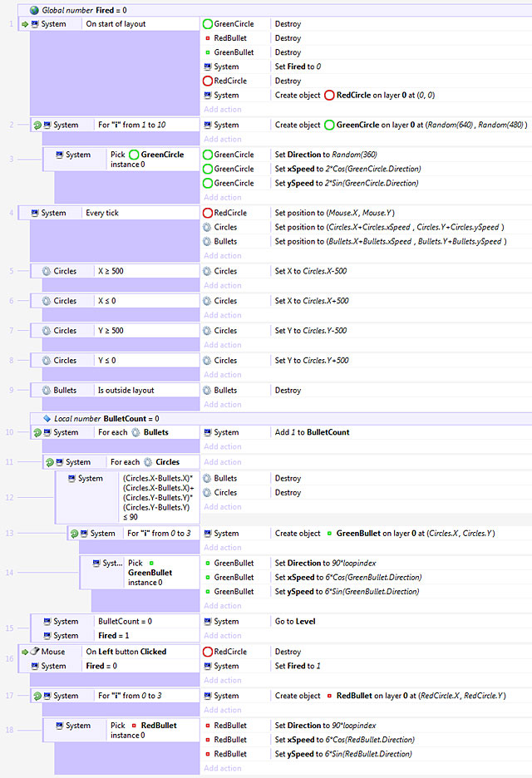Click the globe icon beside Global number Fired
Viewport: 532px width, 778px height.
(34, 9)
